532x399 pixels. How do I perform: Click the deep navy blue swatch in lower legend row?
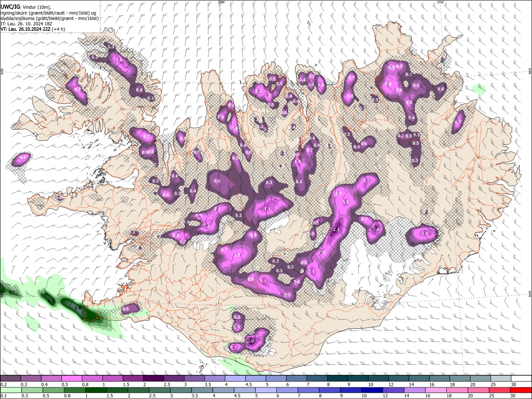[x=371, y=390]
